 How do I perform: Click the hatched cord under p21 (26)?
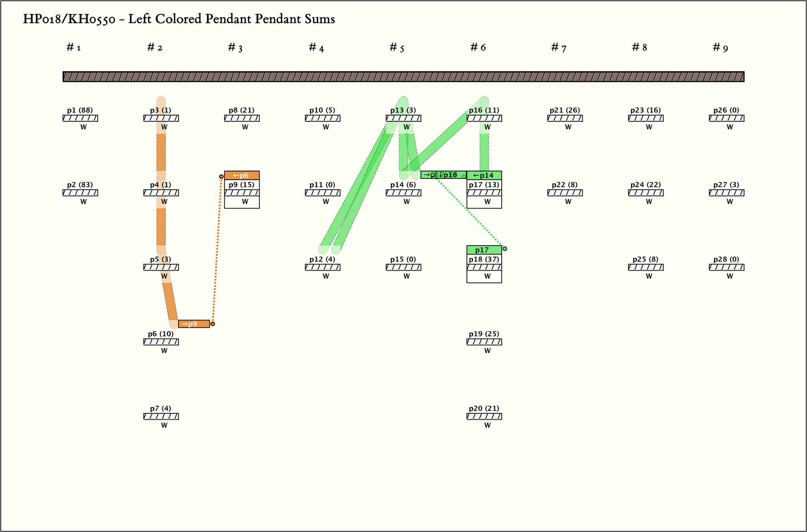(565, 118)
